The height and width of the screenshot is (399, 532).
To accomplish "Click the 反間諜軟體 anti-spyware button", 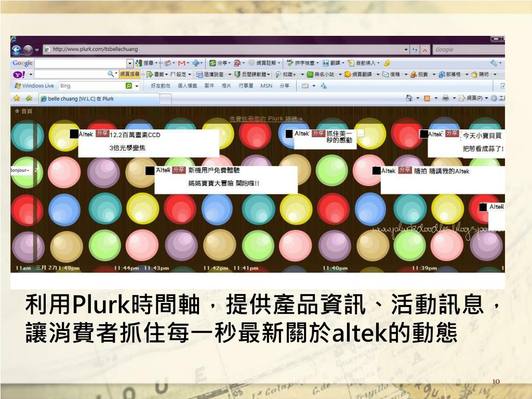I will (252, 74).
